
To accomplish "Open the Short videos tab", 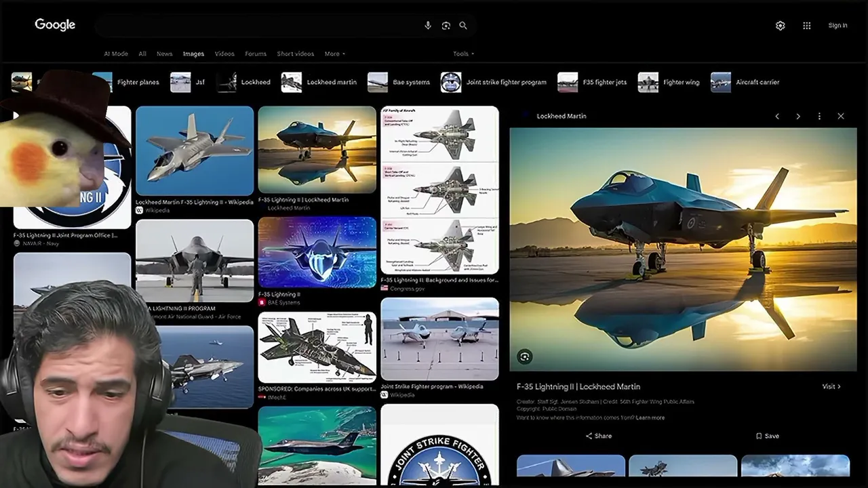I will (x=295, y=54).
